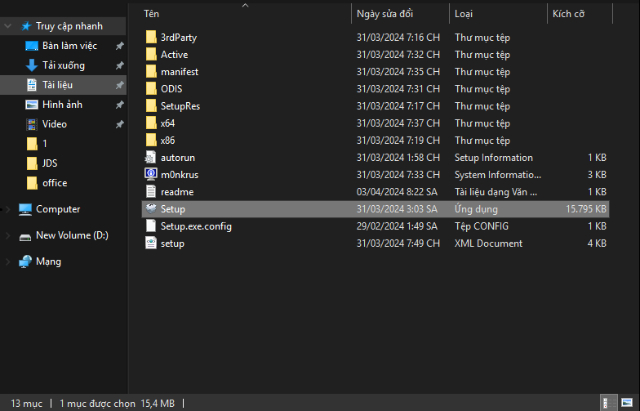
Task: Unpin Bàn làm việc using its pin icon
Action: [x=120, y=46]
